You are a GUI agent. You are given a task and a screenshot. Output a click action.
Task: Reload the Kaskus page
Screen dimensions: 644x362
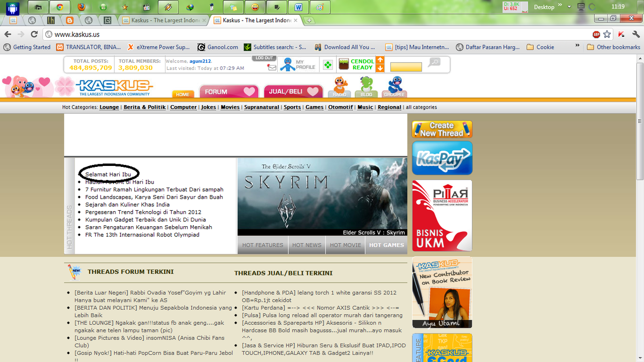tap(34, 34)
